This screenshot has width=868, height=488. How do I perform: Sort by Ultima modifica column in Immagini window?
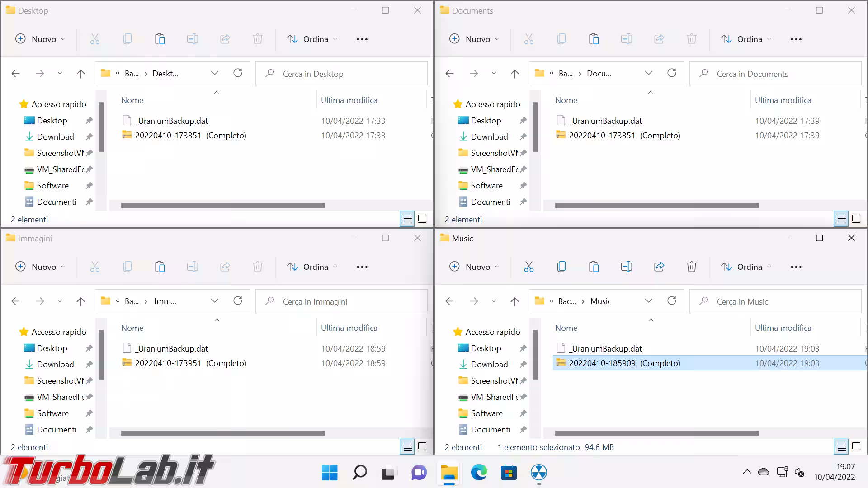point(349,328)
